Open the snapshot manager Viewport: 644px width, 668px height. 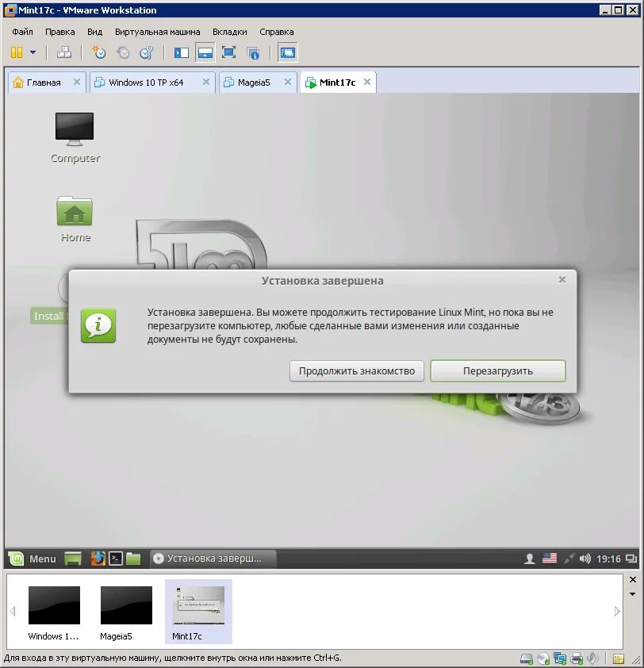pyautogui.click(x=147, y=52)
